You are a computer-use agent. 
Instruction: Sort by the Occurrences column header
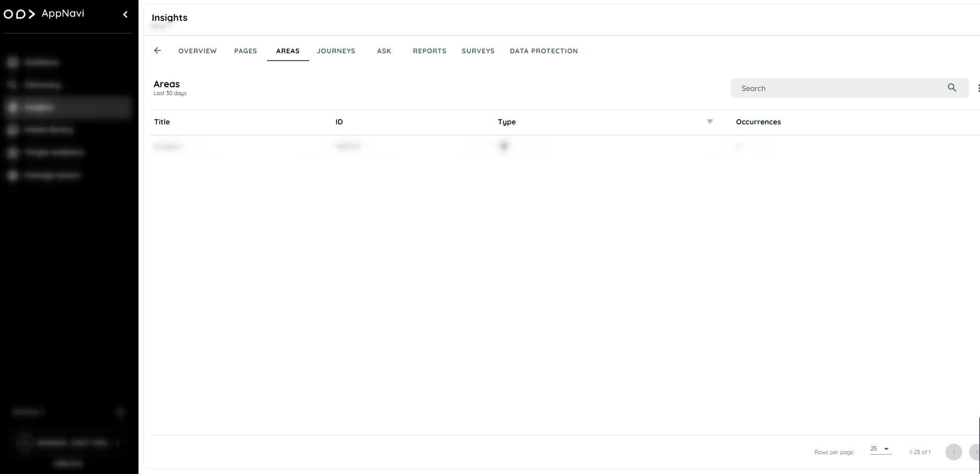(758, 122)
